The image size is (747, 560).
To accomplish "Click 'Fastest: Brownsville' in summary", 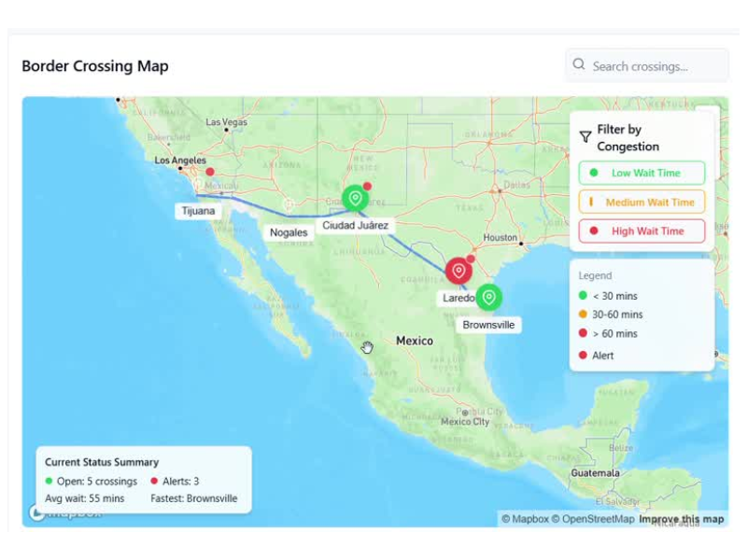I will (194, 498).
